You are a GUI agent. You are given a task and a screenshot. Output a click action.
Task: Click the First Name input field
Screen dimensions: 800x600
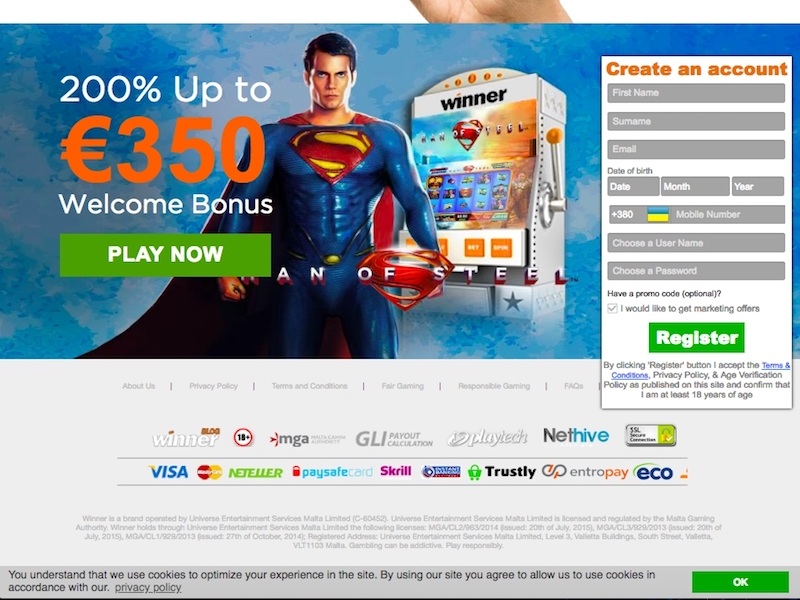(x=696, y=93)
